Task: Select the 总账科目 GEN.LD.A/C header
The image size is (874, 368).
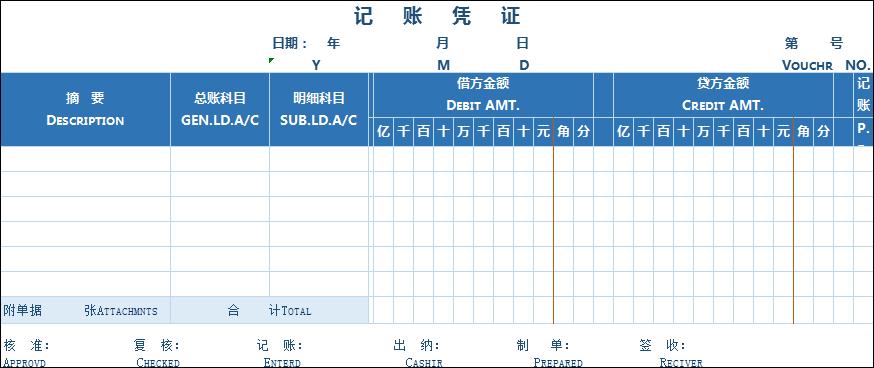Action: (x=220, y=109)
